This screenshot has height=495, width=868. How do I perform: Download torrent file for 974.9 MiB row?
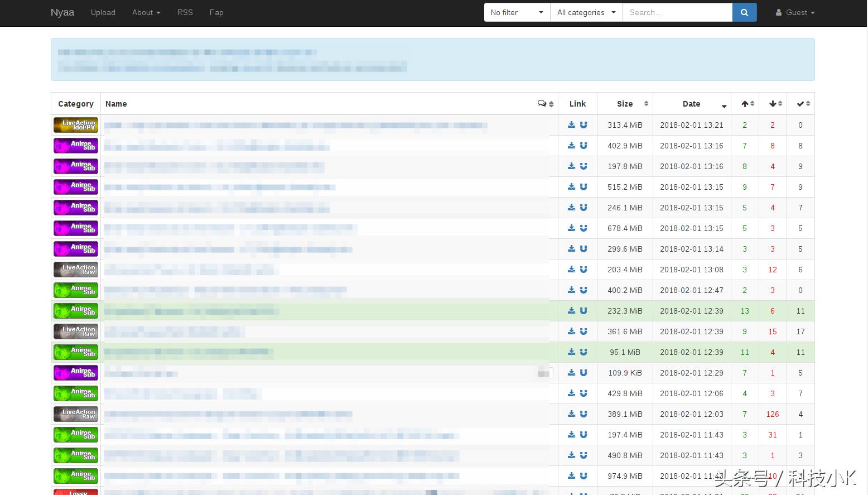point(572,476)
